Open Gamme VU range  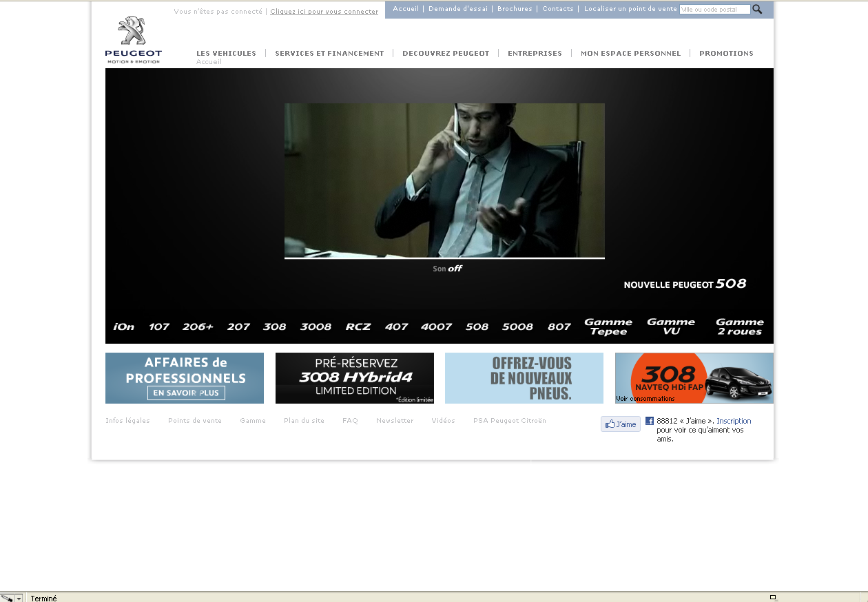point(671,326)
